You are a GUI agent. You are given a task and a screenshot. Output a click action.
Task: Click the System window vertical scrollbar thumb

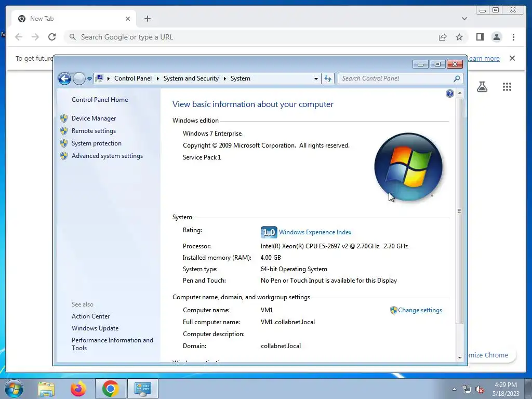[460, 211]
